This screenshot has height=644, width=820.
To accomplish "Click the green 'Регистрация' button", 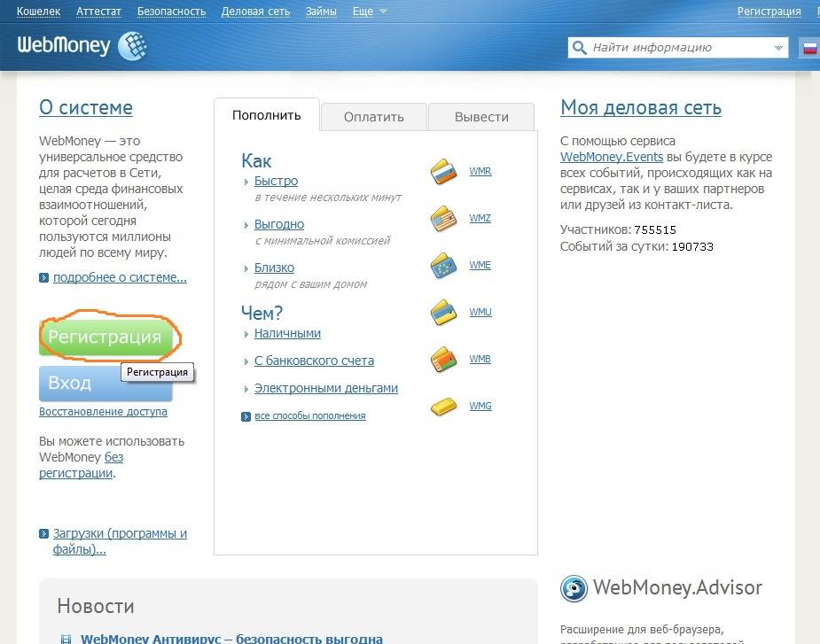I will [105, 338].
